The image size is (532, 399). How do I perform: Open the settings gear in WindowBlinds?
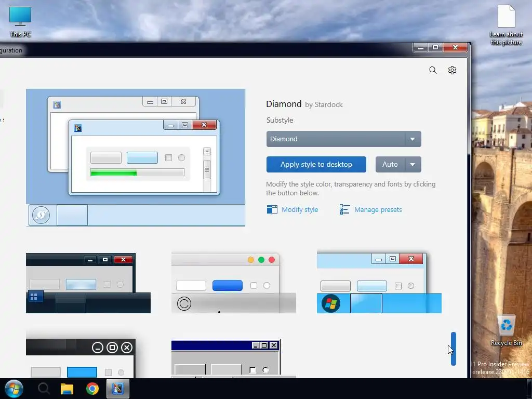pos(452,70)
